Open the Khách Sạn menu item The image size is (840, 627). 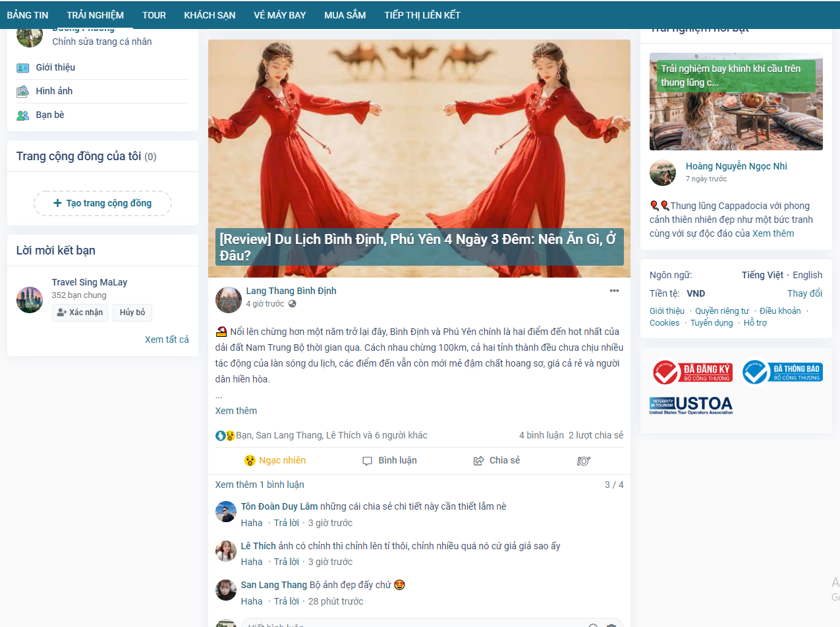(x=210, y=15)
